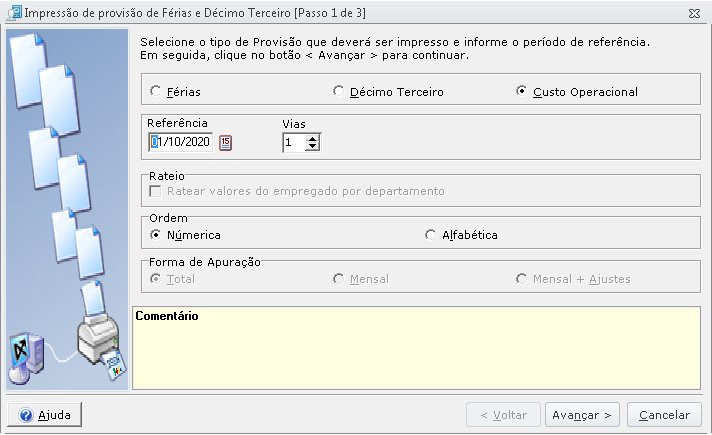712x435 pixels.
Task: Click the printed chart page graphic
Action: click(115, 365)
